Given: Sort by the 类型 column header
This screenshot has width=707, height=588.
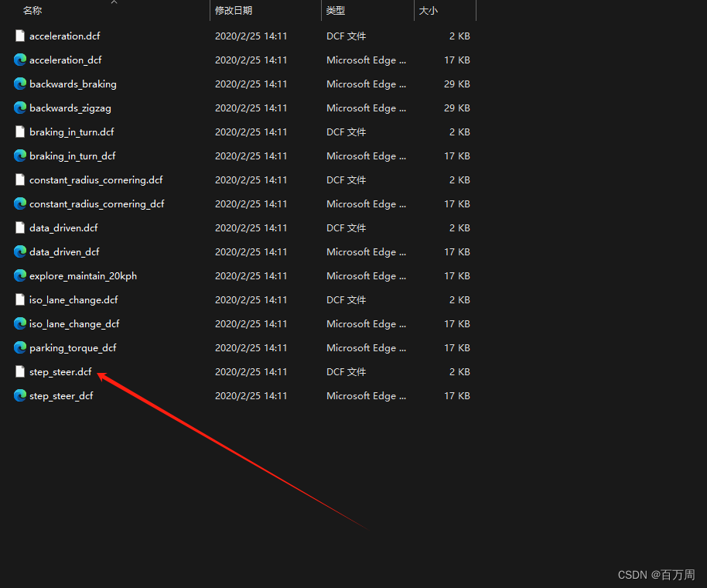Looking at the screenshot, I should [x=336, y=10].
